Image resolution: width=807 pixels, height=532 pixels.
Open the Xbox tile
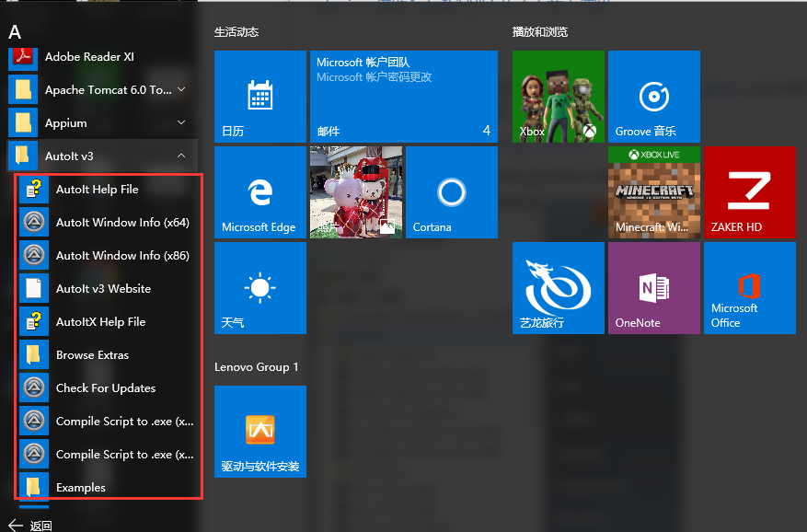pos(558,97)
